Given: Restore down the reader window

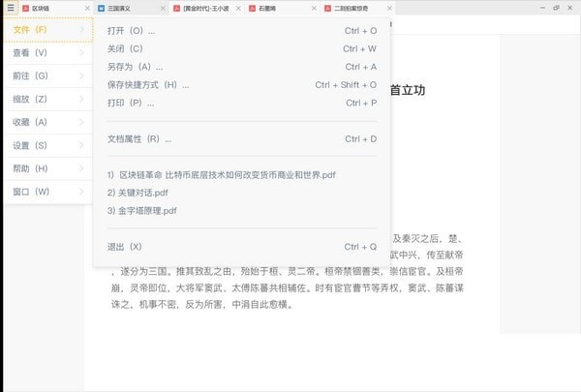Looking at the screenshot, I should tap(556, 8).
